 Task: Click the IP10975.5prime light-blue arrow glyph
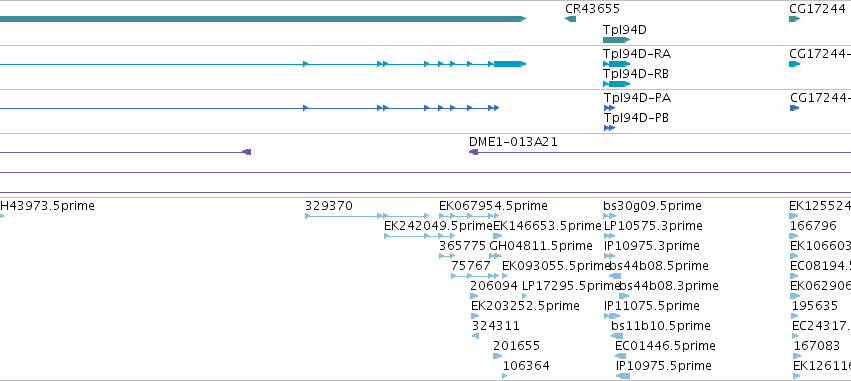623,376
